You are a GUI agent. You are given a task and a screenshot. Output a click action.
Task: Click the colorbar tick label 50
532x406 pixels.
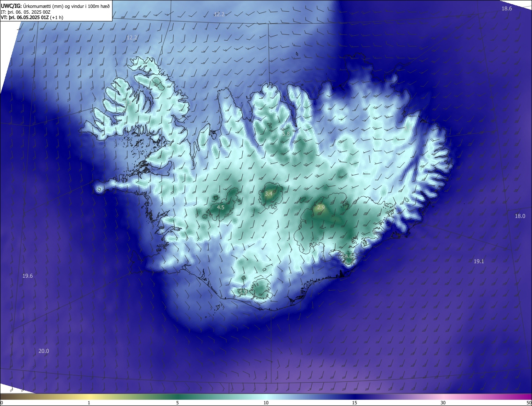[x=529, y=403]
